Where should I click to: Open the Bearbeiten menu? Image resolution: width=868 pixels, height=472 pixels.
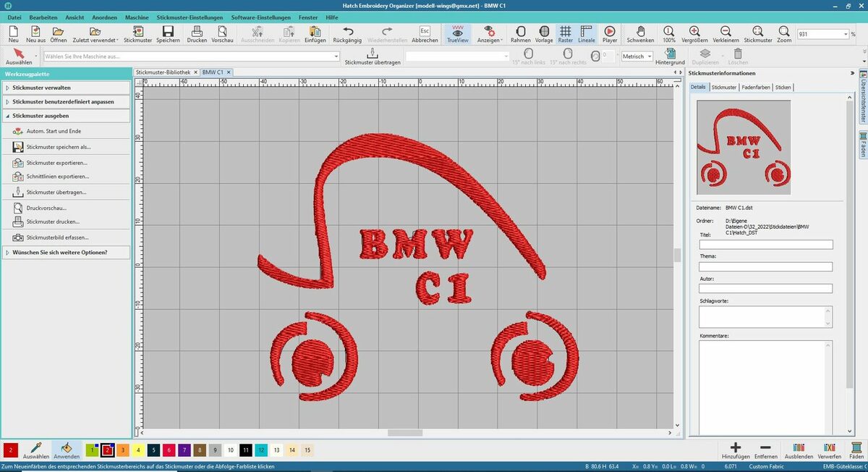click(43, 17)
